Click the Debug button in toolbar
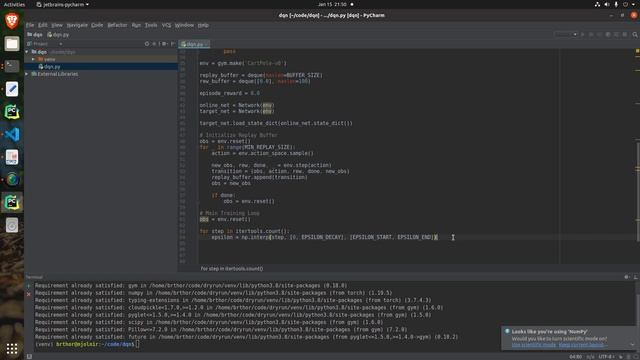640x360 pixels. [x=591, y=35]
